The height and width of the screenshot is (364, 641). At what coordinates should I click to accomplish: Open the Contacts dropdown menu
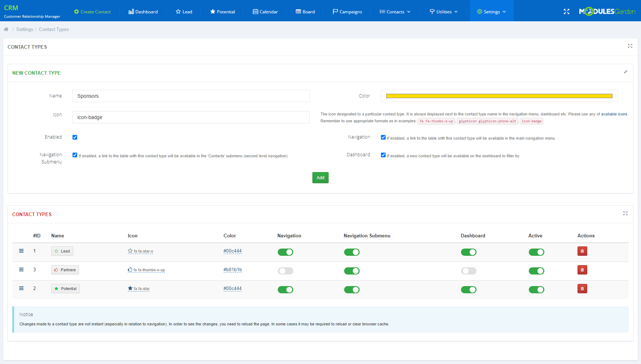[395, 12]
